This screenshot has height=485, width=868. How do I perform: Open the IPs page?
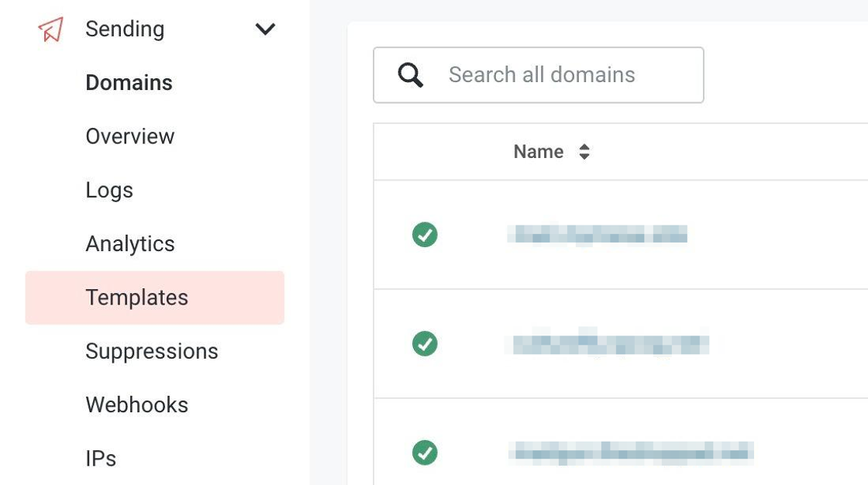coord(101,459)
